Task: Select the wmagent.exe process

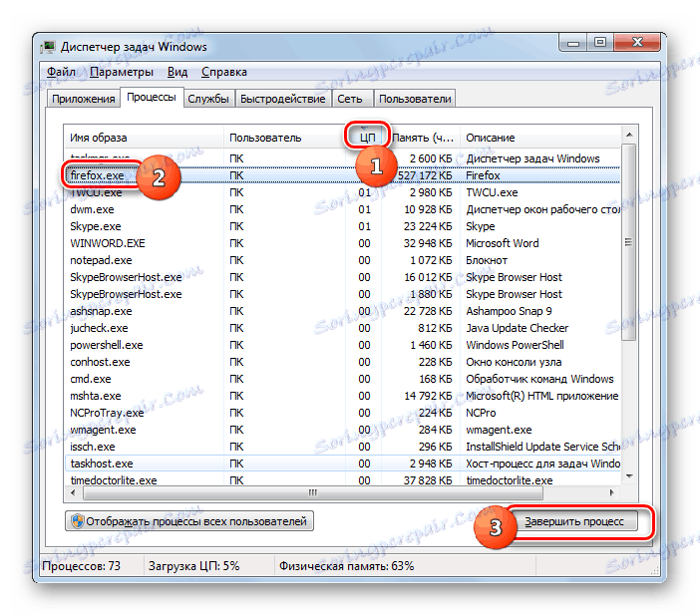Action: [342, 430]
